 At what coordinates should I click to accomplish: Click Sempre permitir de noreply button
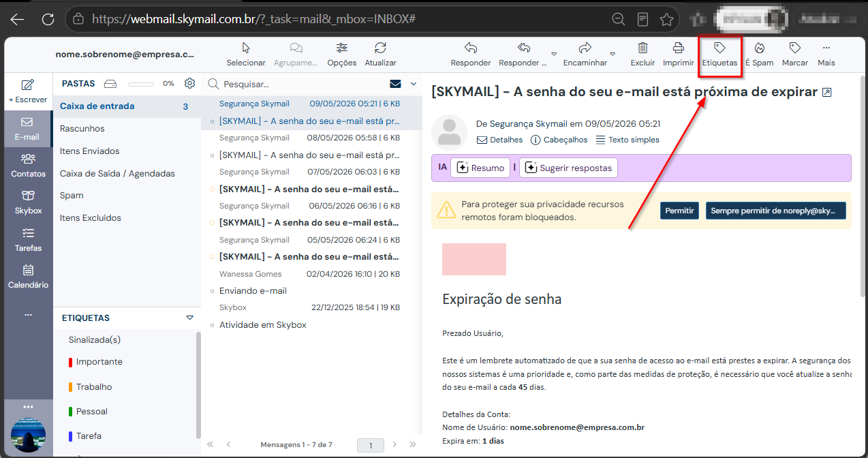click(x=775, y=211)
